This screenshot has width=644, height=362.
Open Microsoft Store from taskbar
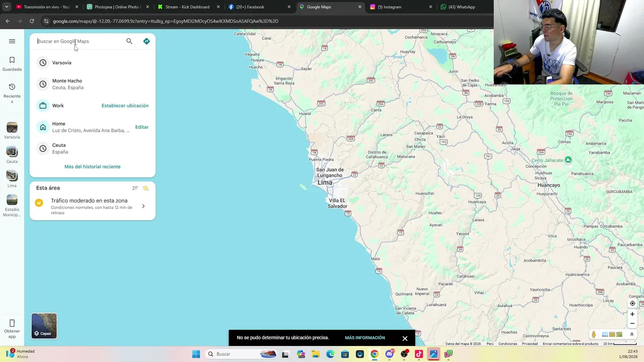(345, 354)
